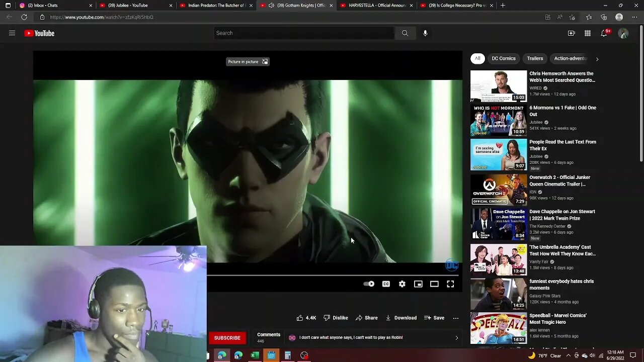
Task: Open the YouTube guide hamburger menu
Action: (12, 33)
